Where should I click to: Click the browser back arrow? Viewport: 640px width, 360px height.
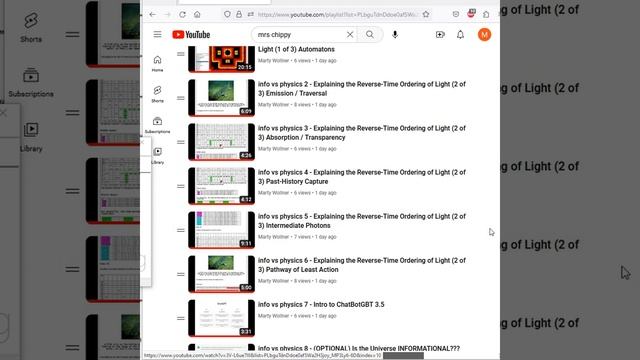(x=153, y=14)
